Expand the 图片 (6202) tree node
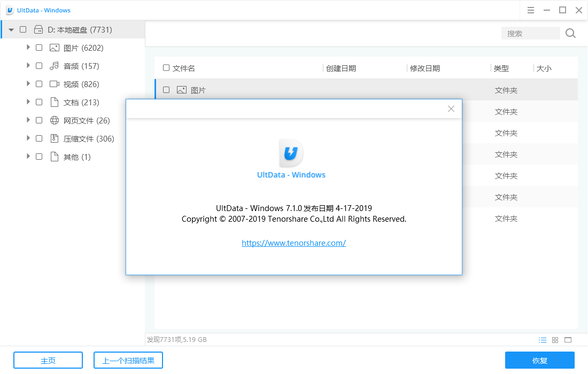 (x=28, y=47)
